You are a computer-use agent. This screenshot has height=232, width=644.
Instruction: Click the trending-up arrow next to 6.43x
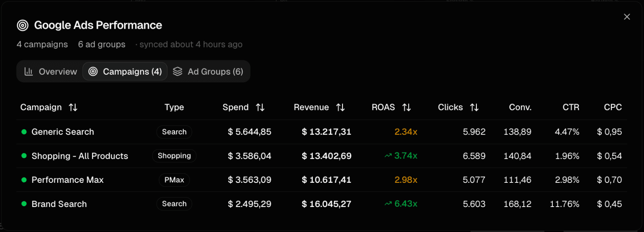(x=388, y=204)
